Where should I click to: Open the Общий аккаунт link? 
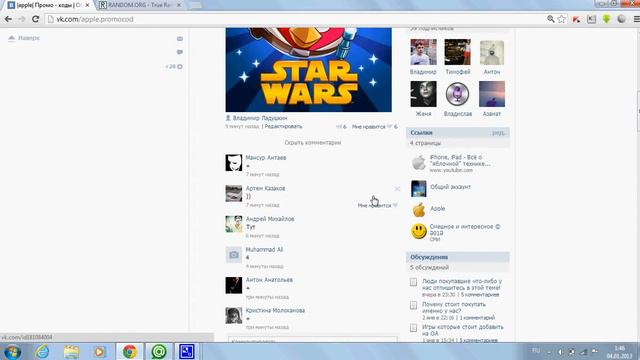pyautogui.click(x=451, y=187)
